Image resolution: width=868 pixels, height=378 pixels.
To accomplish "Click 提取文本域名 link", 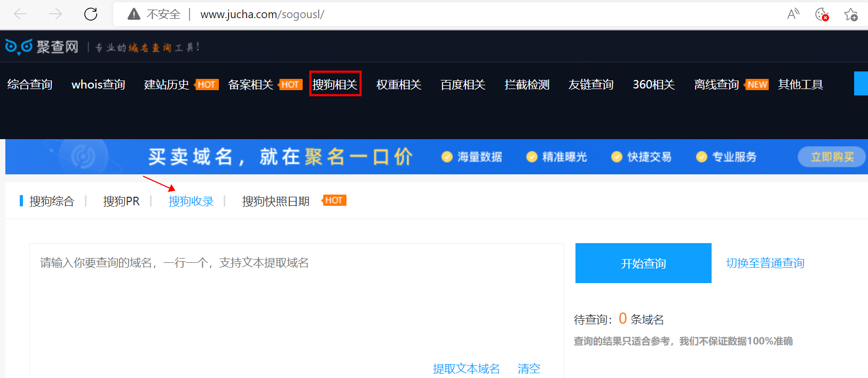I will (466, 368).
